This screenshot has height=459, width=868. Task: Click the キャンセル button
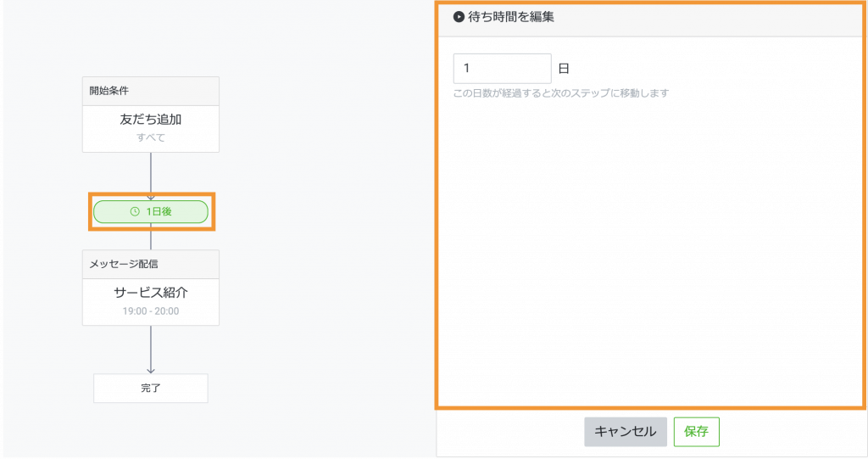pyautogui.click(x=626, y=432)
